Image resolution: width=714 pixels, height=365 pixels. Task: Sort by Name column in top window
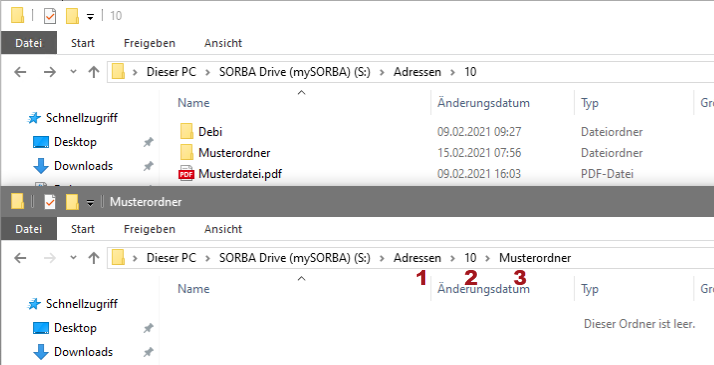194,103
